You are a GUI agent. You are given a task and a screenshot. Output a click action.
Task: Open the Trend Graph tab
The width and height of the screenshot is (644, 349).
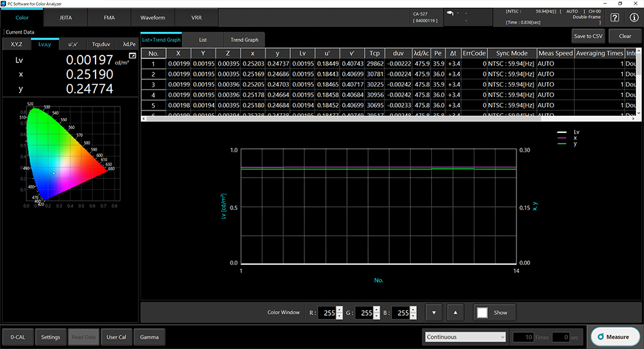244,40
